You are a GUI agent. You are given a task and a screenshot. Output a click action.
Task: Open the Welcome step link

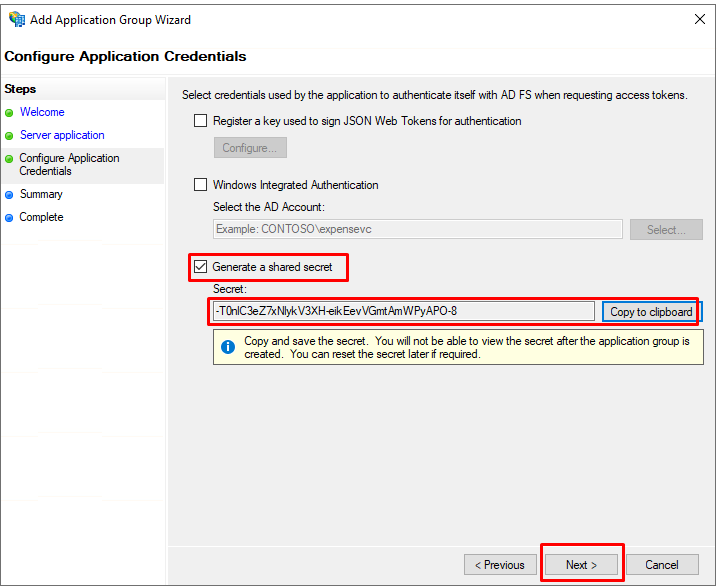click(42, 112)
